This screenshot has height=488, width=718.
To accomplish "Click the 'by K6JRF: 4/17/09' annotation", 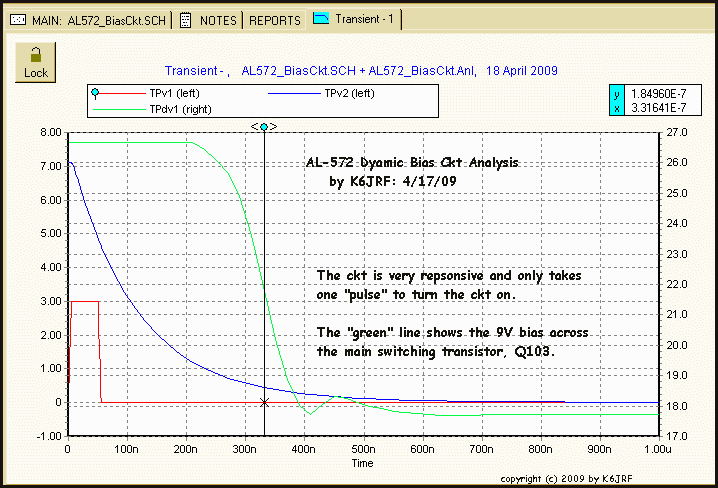I will (x=393, y=182).
